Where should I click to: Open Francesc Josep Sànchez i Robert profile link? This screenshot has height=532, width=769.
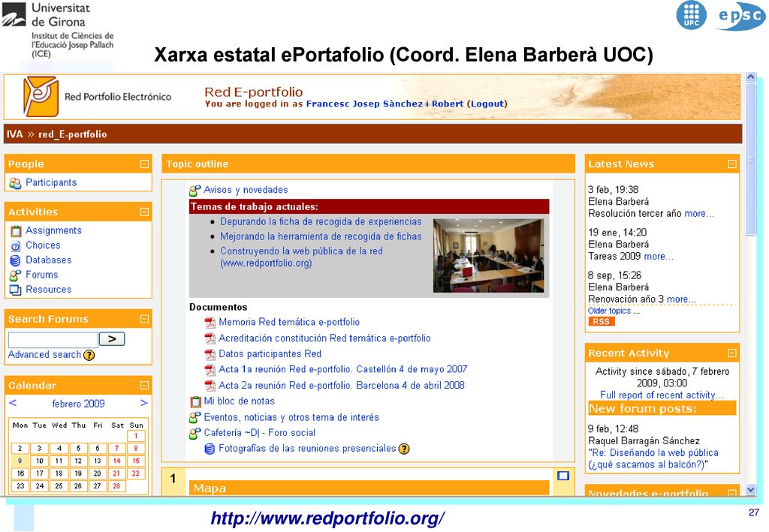[x=384, y=104]
